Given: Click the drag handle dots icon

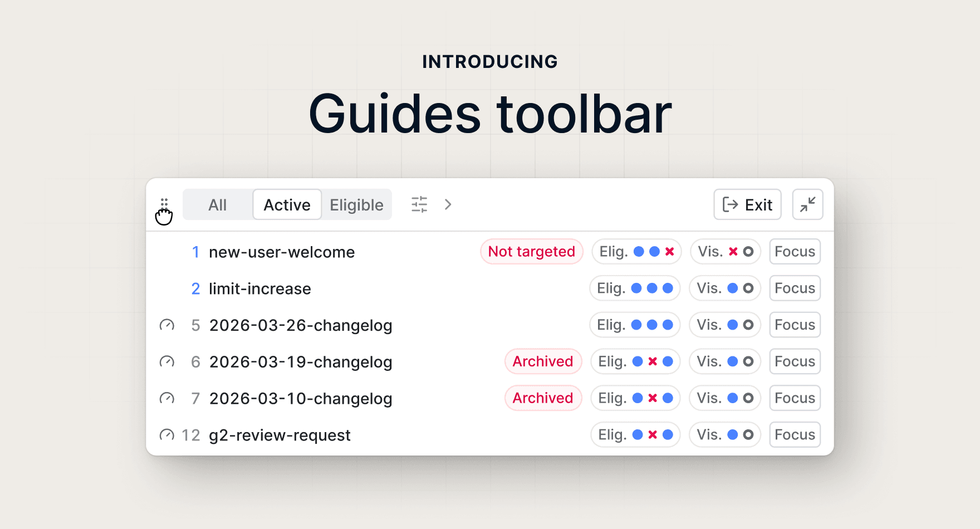Looking at the screenshot, I should coord(164,203).
